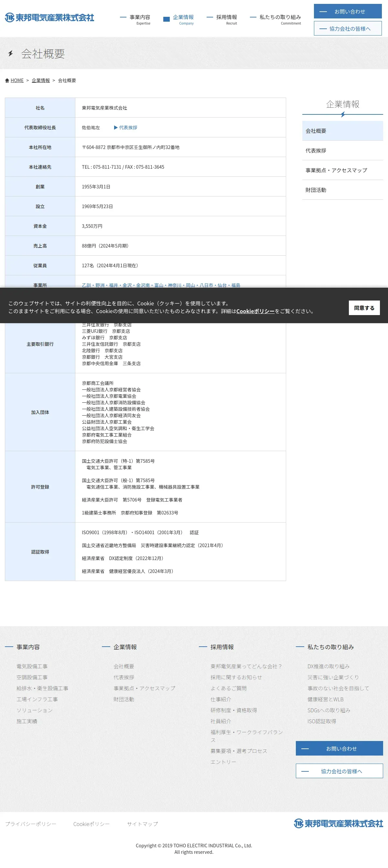Image resolution: width=388 pixels, height=868 pixels.
Task: Open footer 施工実績 link
Action: pos(27,721)
